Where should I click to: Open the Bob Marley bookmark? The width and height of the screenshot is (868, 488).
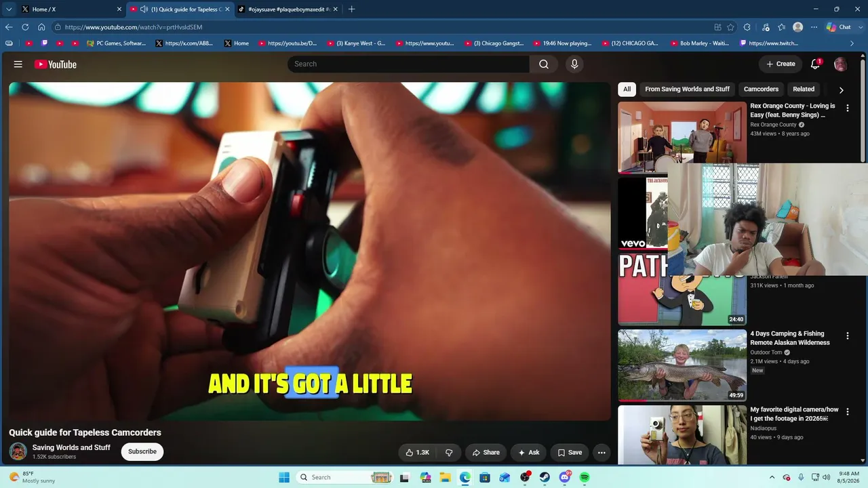click(701, 43)
